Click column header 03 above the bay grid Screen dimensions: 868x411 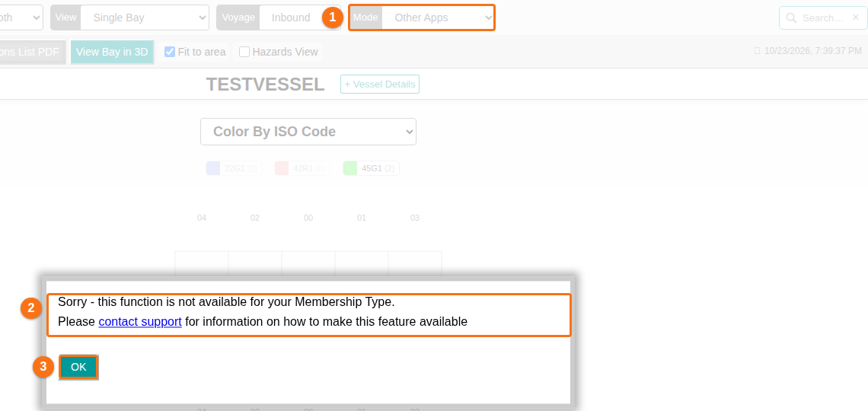(x=415, y=218)
